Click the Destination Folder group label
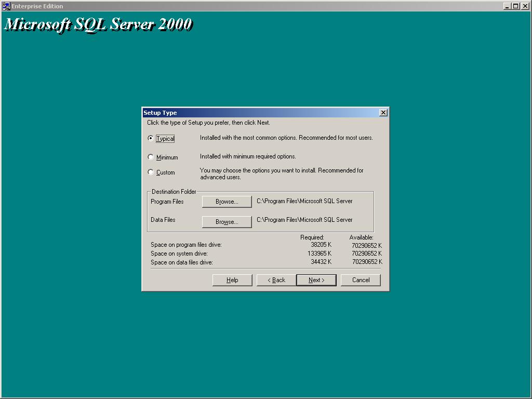Viewport: 532px width, 399px height. pos(174,192)
